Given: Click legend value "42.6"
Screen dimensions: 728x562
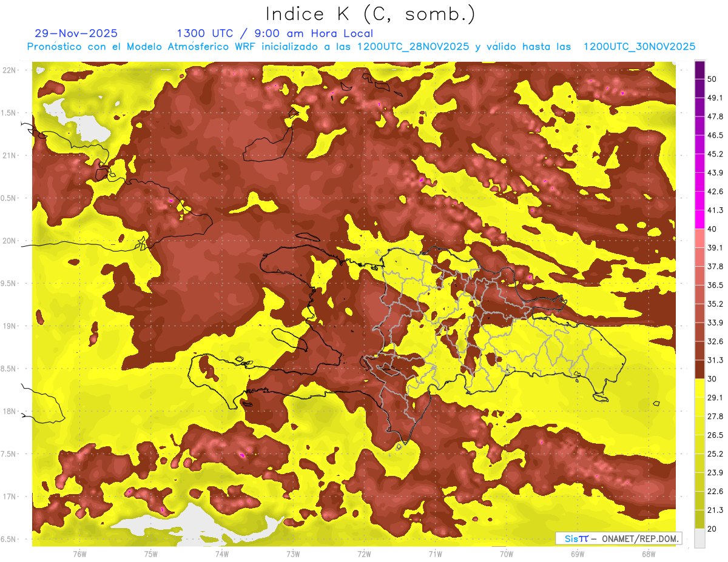Looking at the screenshot, I should coord(715,192).
